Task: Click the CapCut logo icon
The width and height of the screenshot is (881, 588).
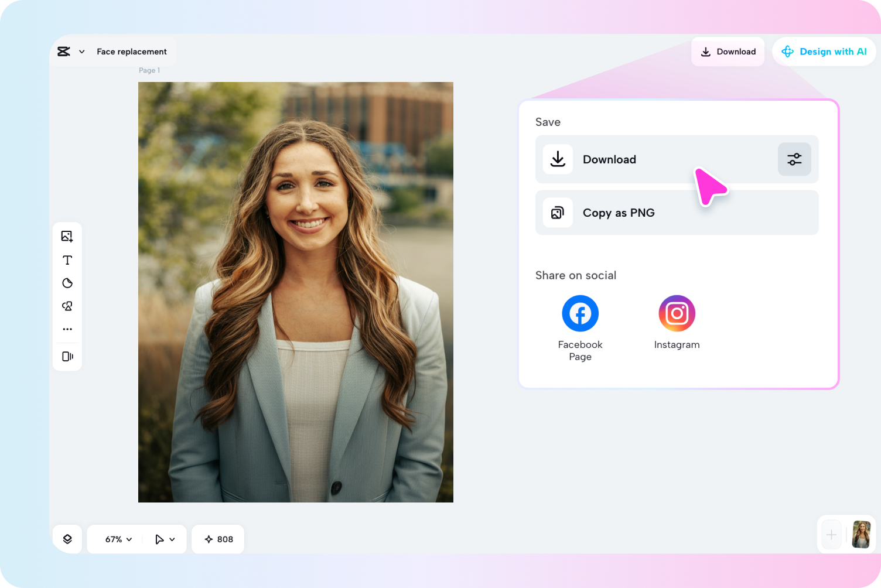Action: click(64, 52)
